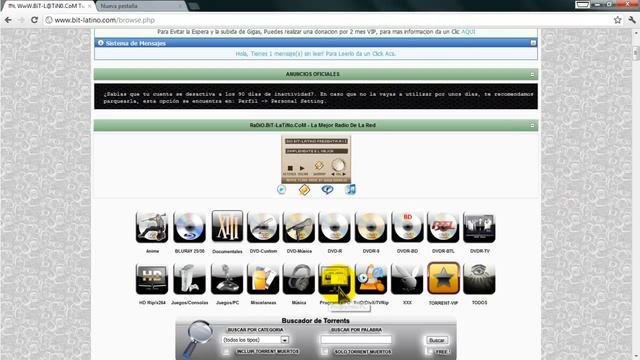Image resolution: width=640 pixels, height=360 pixels.
Task: Click the blue chat bubble icon under radio
Action: click(327, 189)
